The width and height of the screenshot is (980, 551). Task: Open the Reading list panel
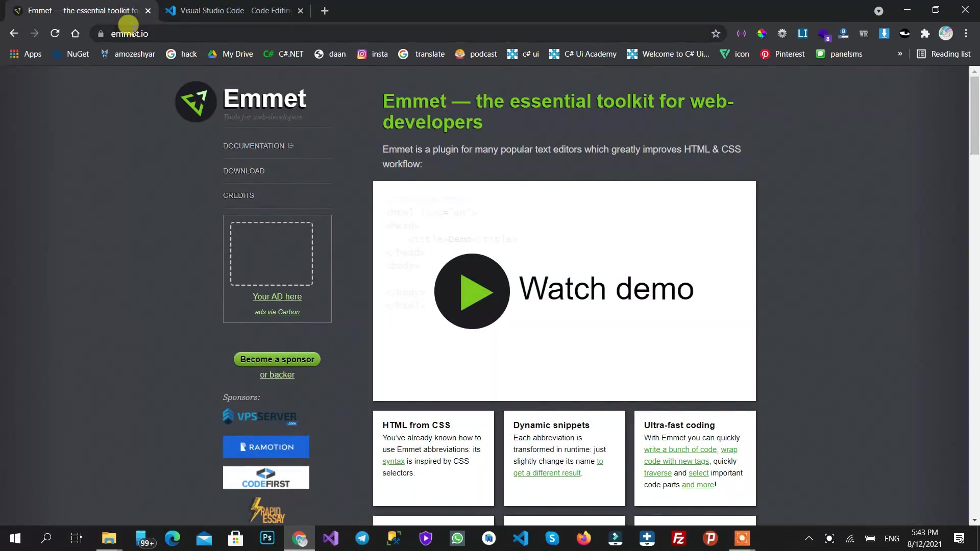(943, 54)
